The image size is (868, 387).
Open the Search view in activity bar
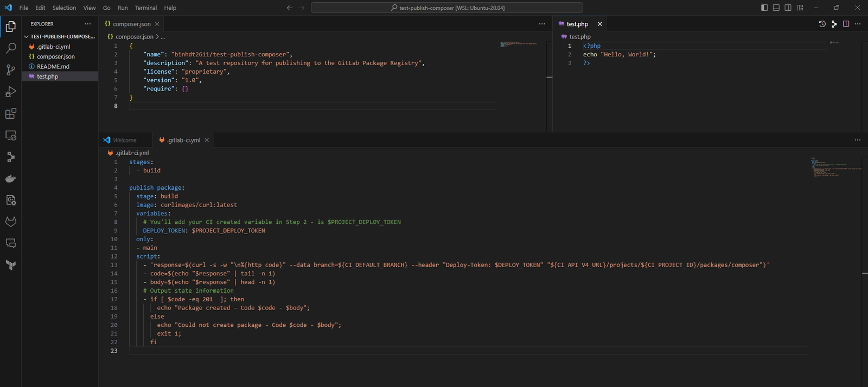point(10,48)
